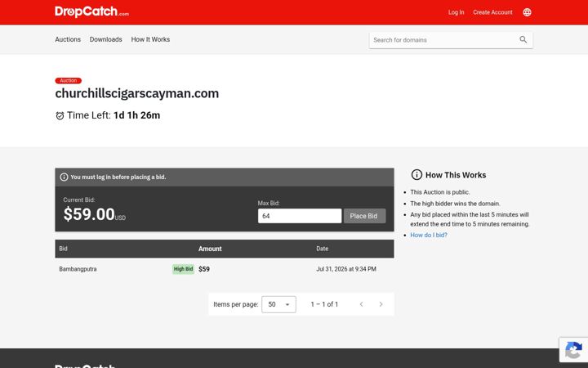The height and width of the screenshot is (368, 588).
Task: Click the 1d 1h 26m time remaining
Action: [137, 115]
